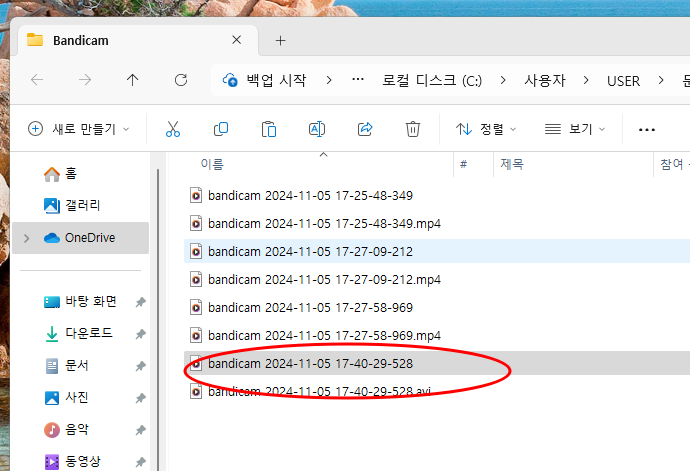Click the pin icon next to 문서
Screen dimensions: 690x471
click(140, 366)
